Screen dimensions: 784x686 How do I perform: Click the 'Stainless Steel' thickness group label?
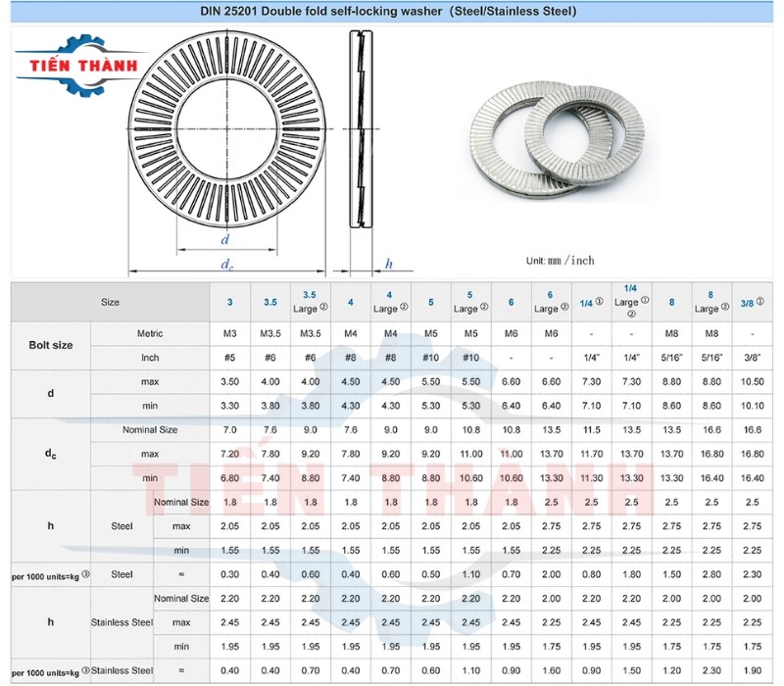122,622
